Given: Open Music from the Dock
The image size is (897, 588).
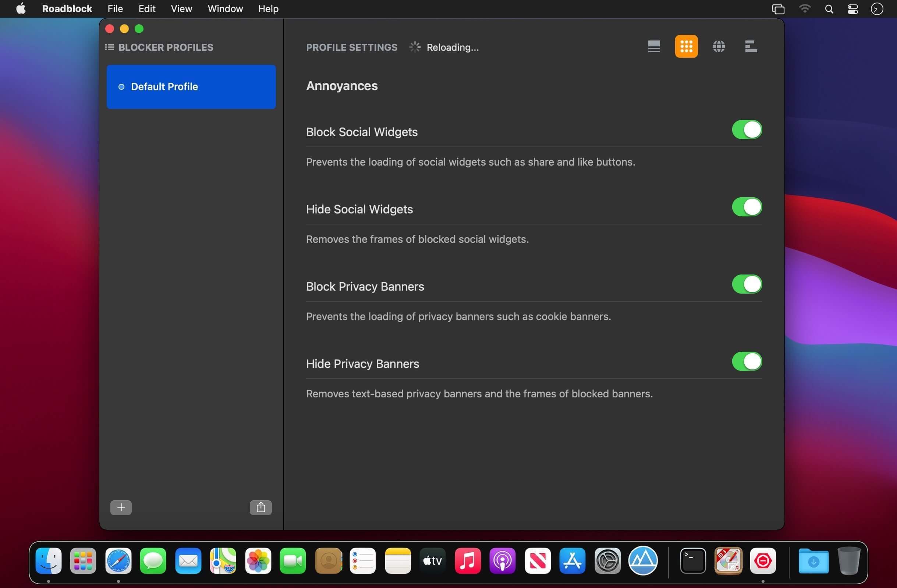Looking at the screenshot, I should (468, 560).
